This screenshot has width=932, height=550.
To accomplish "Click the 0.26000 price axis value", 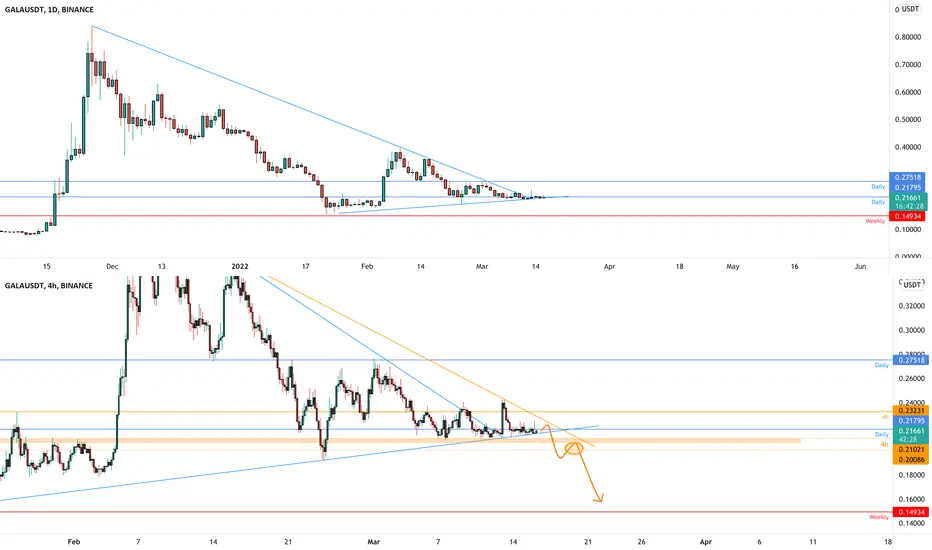I will [x=912, y=378].
